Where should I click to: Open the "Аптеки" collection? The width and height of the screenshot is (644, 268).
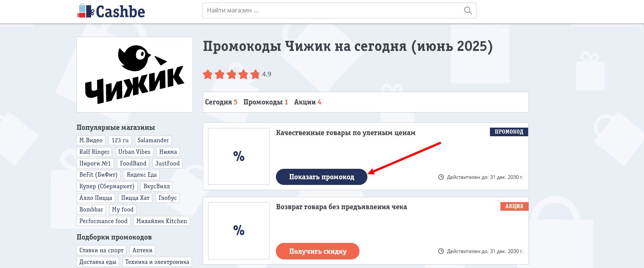[142, 250]
